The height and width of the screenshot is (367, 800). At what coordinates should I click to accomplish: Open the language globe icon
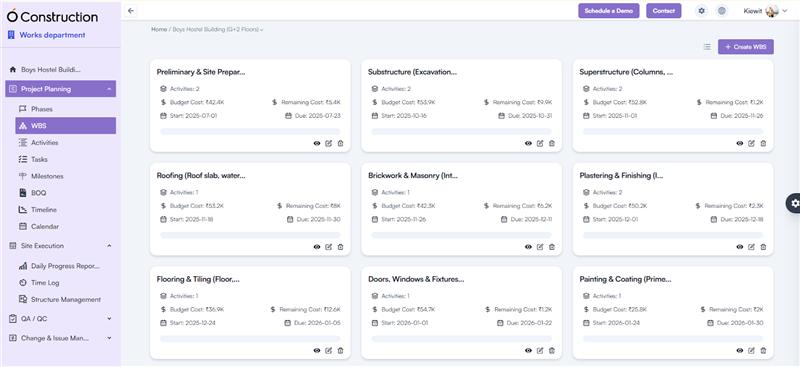click(721, 11)
